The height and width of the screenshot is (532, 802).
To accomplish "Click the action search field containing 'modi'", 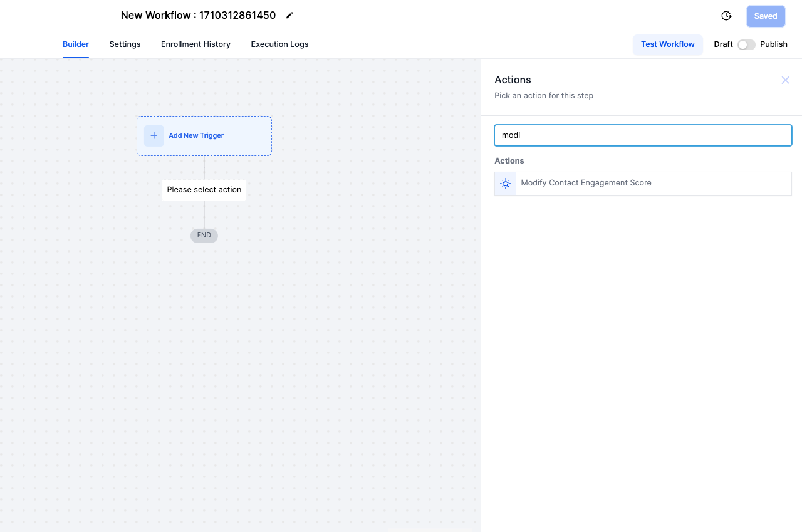I will 643,135.
